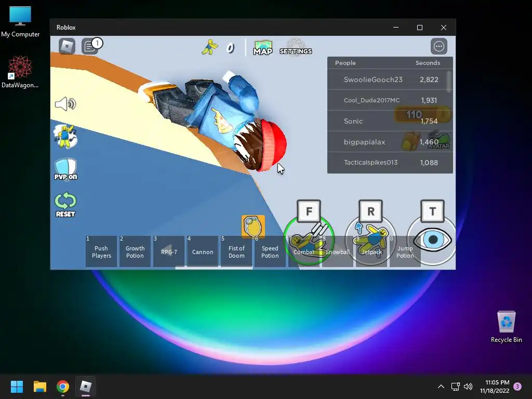The width and height of the screenshot is (532, 399).
Task: Open My Computer desktop icon
Action: coord(20,22)
